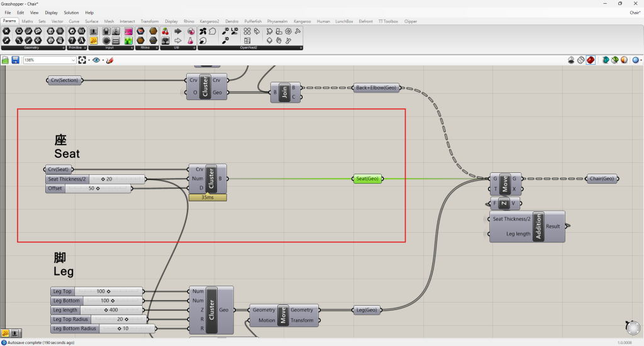This screenshot has height=346, width=644.
Task: Select the green Seat(Geo) parameter node
Action: [x=367, y=179]
